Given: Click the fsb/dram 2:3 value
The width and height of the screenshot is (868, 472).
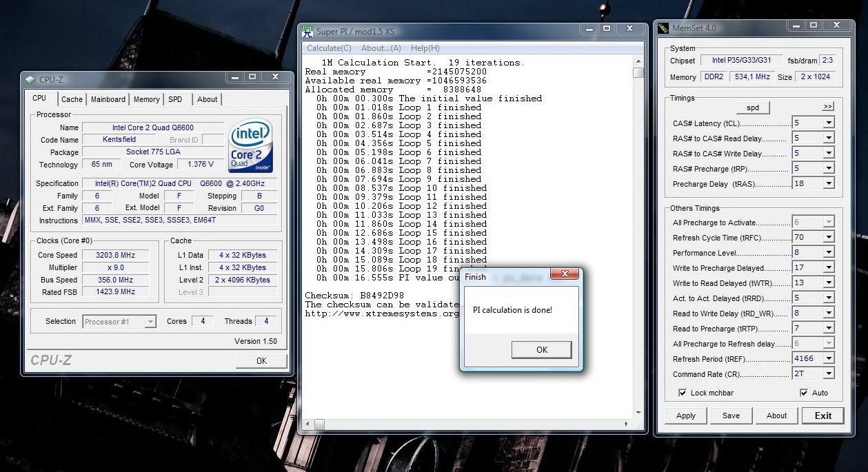Looking at the screenshot, I should click(x=827, y=61).
